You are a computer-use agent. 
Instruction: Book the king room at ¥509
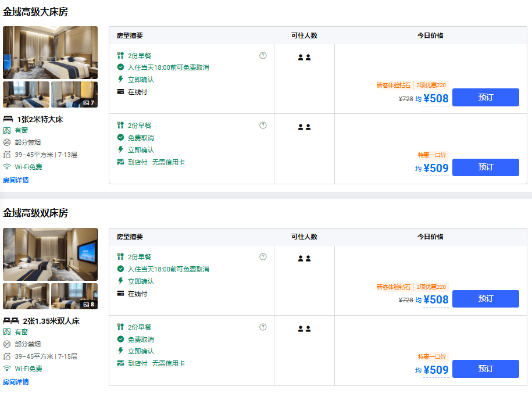[485, 167]
